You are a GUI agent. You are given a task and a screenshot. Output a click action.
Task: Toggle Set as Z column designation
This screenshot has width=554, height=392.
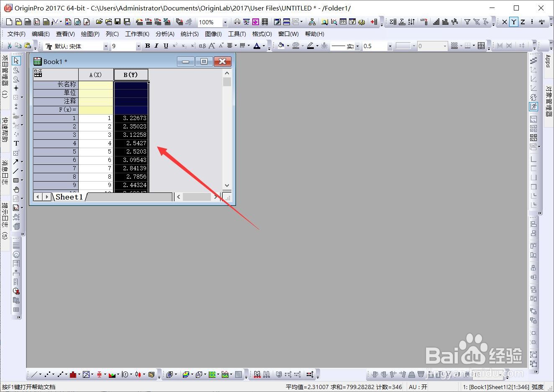pos(523,22)
